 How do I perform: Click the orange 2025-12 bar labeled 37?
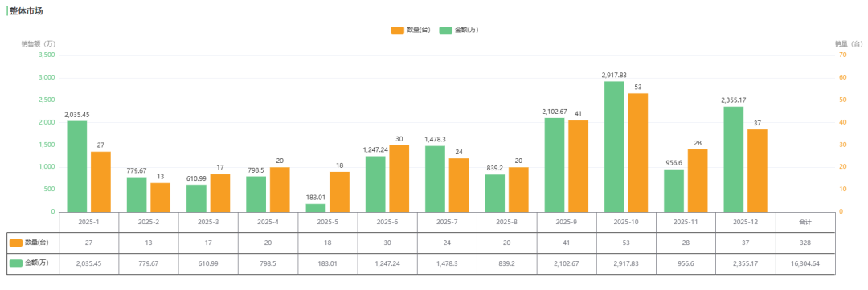758,170
